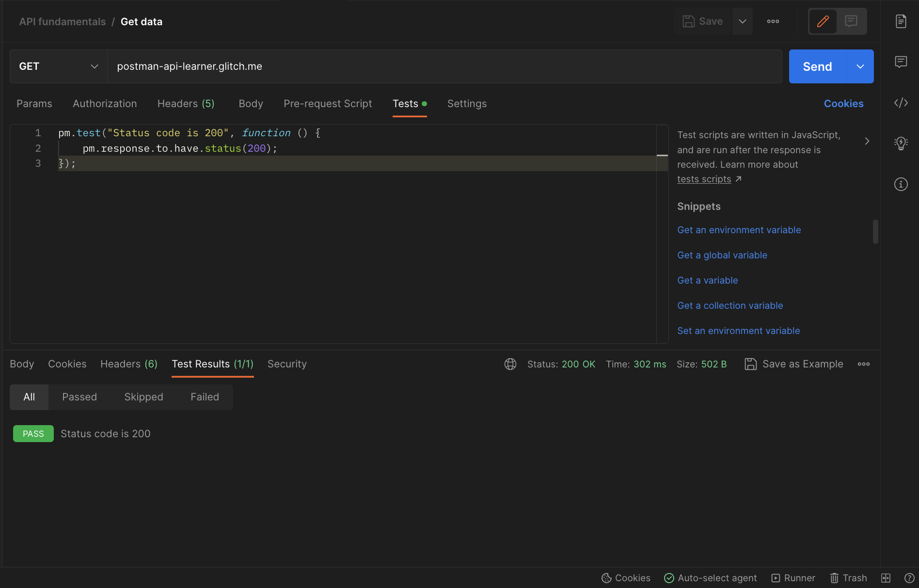Click the Send button
The height and width of the screenshot is (588, 919).
click(816, 66)
